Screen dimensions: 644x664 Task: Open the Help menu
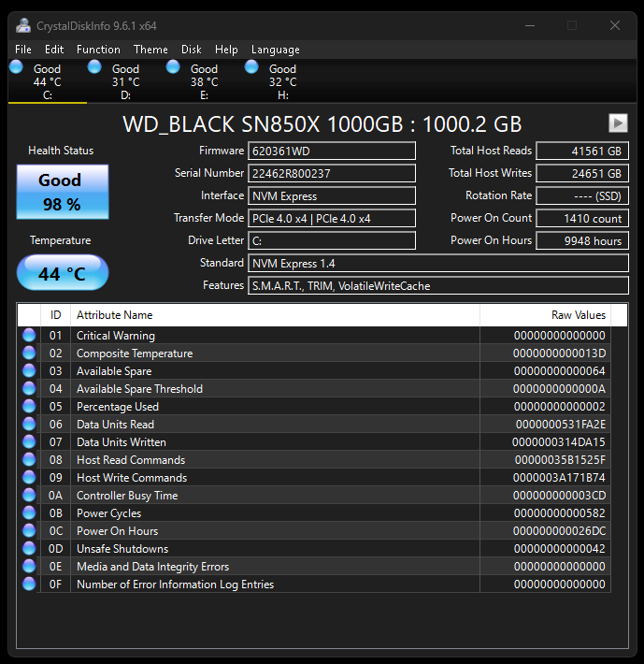[226, 50]
